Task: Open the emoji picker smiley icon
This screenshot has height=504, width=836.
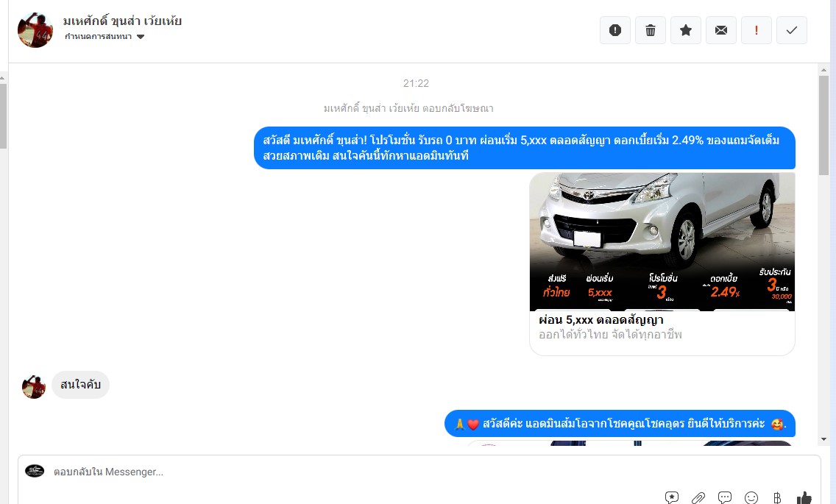Action: point(751,498)
